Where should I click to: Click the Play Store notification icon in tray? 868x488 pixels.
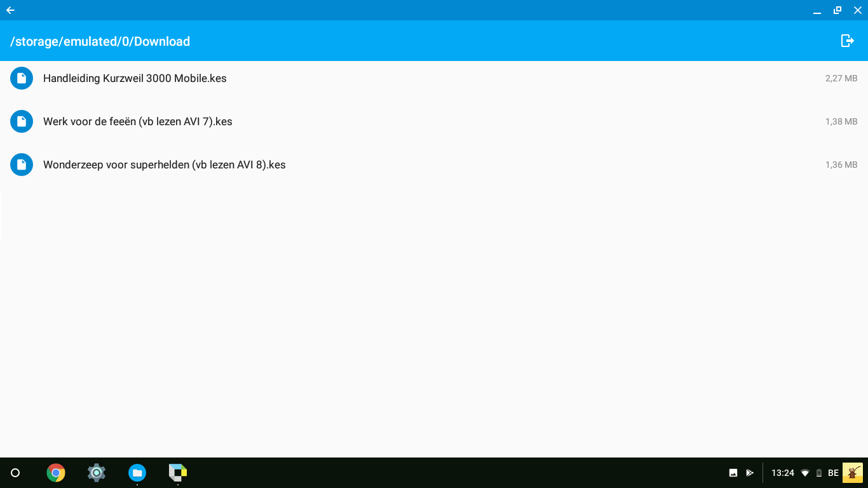pos(750,473)
